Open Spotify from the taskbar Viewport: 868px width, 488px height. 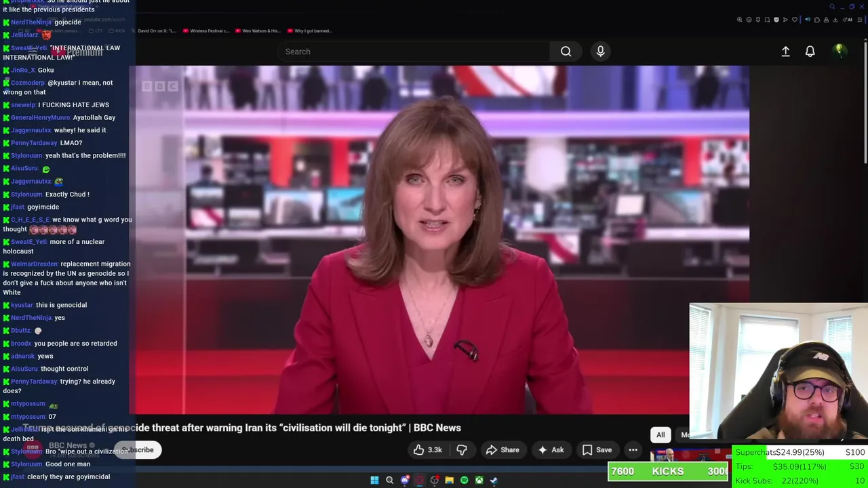pyautogui.click(x=464, y=480)
